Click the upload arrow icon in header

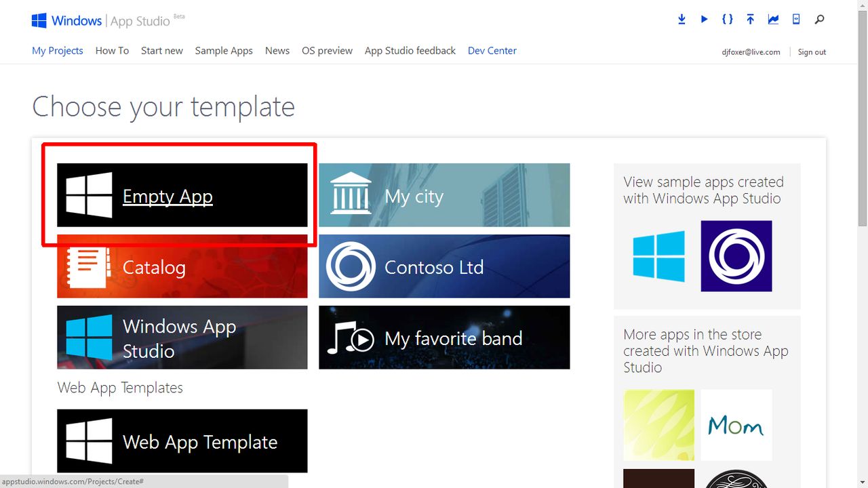point(750,20)
